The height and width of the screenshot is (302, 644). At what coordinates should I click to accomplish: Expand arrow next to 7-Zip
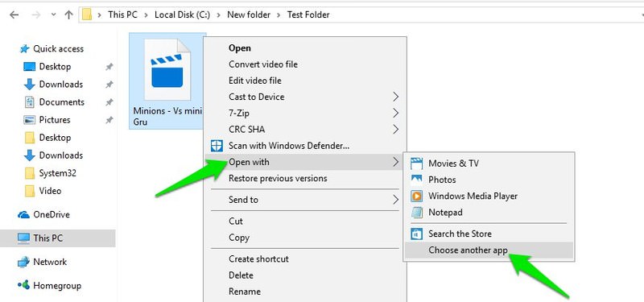coord(395,113)
